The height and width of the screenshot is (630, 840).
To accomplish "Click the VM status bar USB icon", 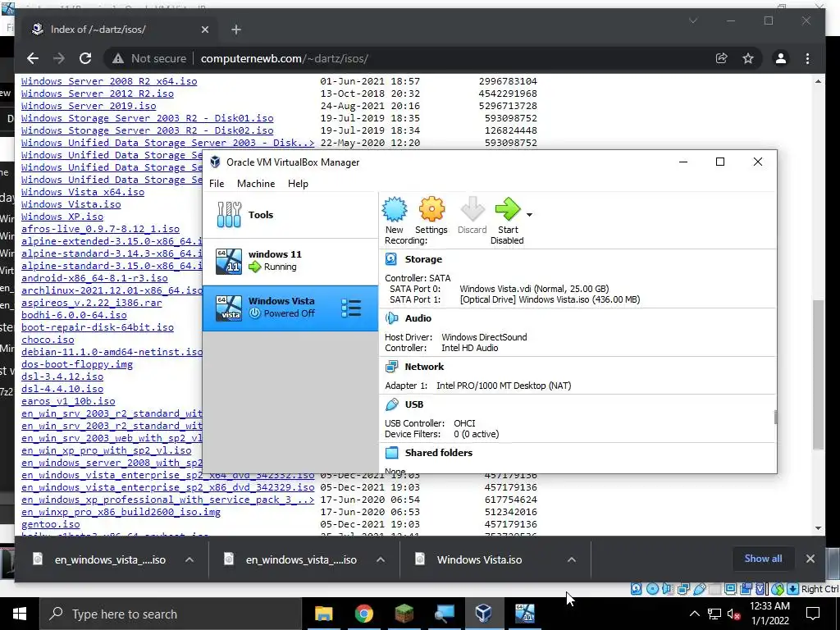I will click(699, 589).
